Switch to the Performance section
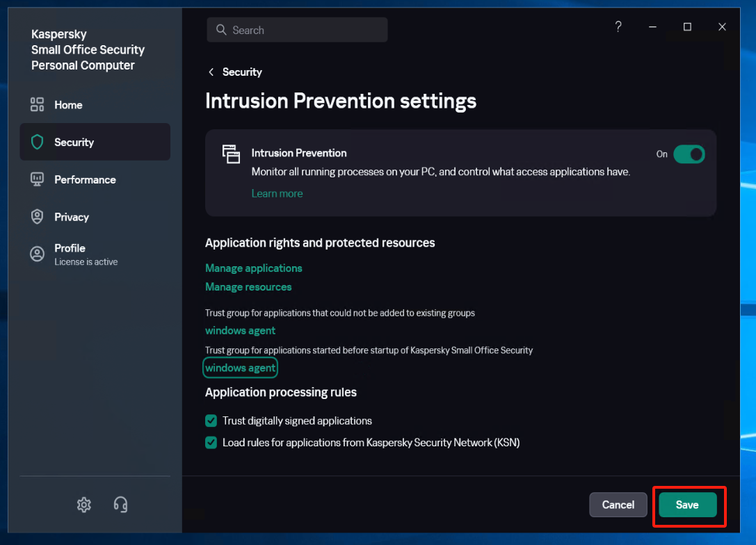The width and height of the screenshot is (756, 545). (x=85, y=179)
